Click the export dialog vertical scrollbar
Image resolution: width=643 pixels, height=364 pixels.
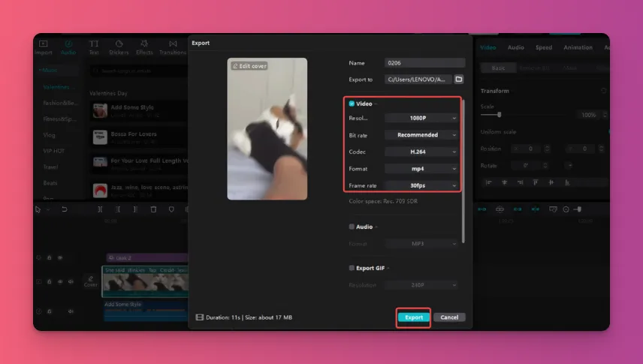(x=463, y=172)
